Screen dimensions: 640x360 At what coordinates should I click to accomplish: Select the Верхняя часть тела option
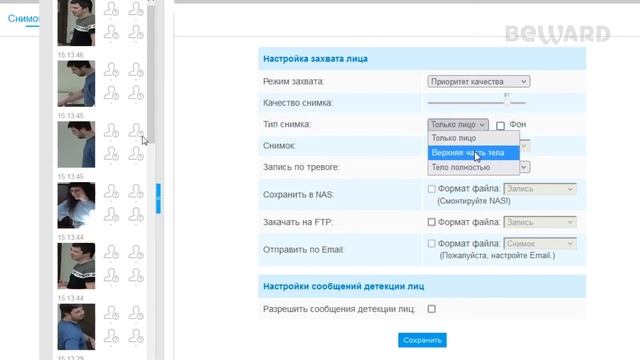click(x=473, y=153)
